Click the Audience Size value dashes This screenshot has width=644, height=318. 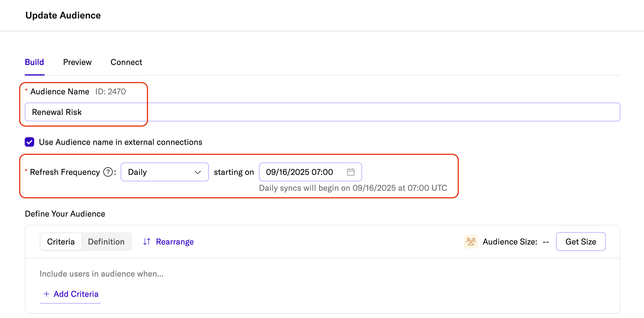[x=546, y=242]
